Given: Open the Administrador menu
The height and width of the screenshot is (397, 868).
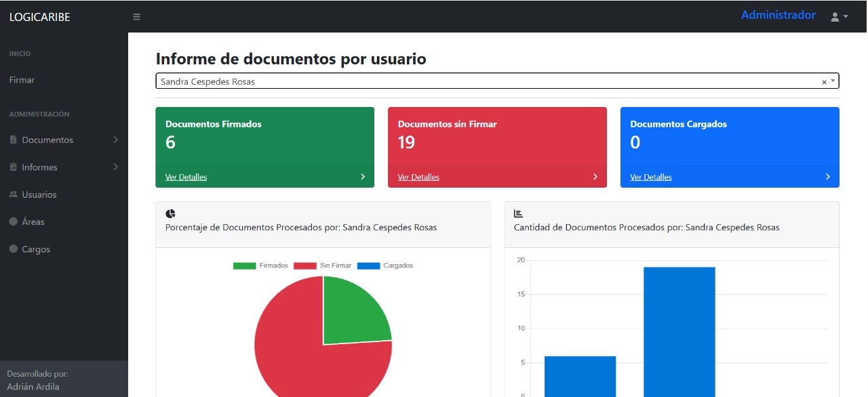Looking at the screenshot, I should (778, 14).
